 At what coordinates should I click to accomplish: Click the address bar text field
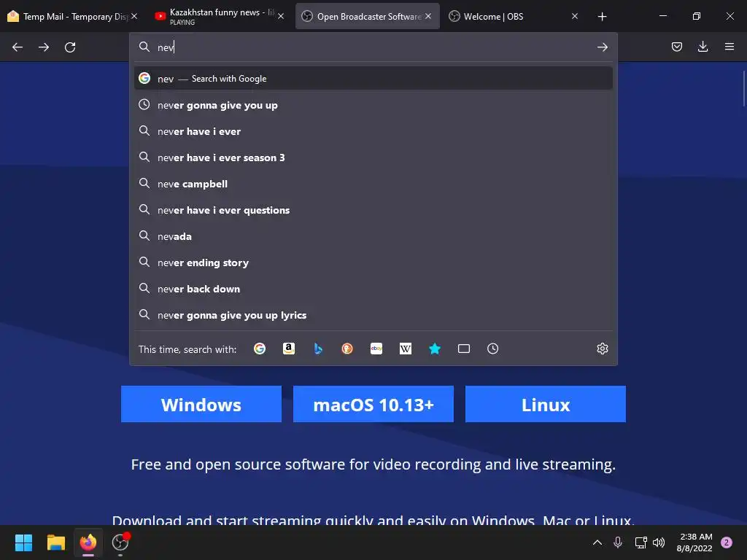[x=374, y=47]
